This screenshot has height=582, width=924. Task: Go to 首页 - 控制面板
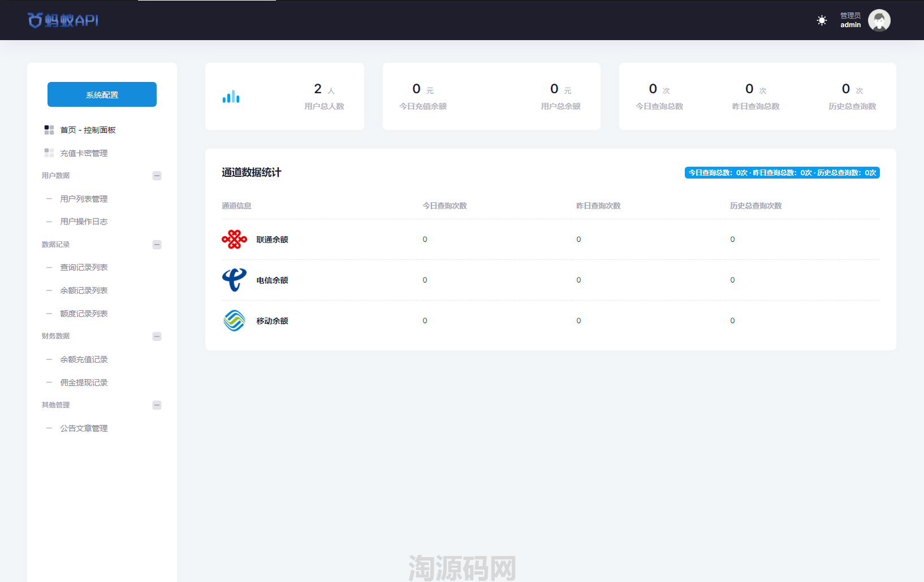pos(88,130)
